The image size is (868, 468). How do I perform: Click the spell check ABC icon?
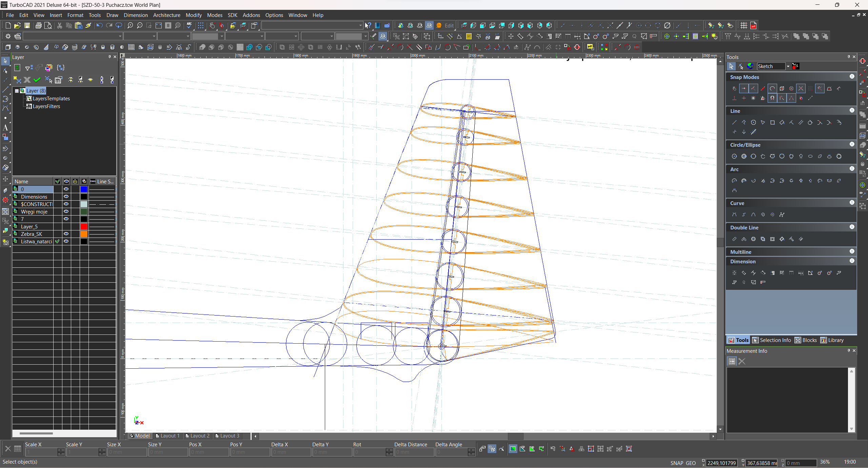point(189,25)
